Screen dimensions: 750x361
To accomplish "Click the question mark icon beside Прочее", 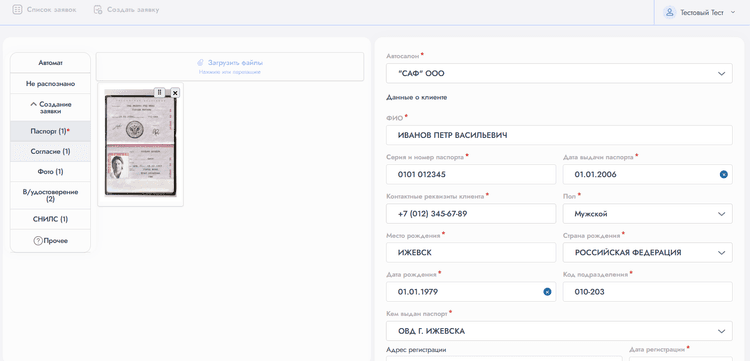I will 38,241.
